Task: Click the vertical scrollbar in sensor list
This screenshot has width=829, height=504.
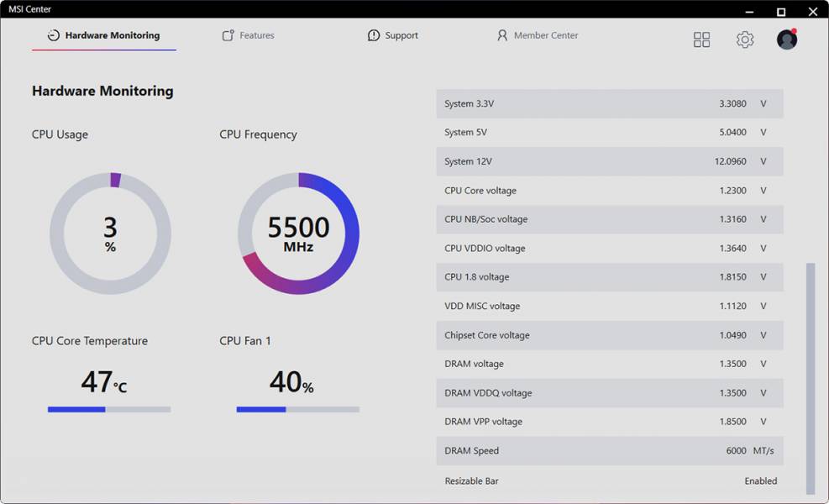Action: (x=811, y=378)
